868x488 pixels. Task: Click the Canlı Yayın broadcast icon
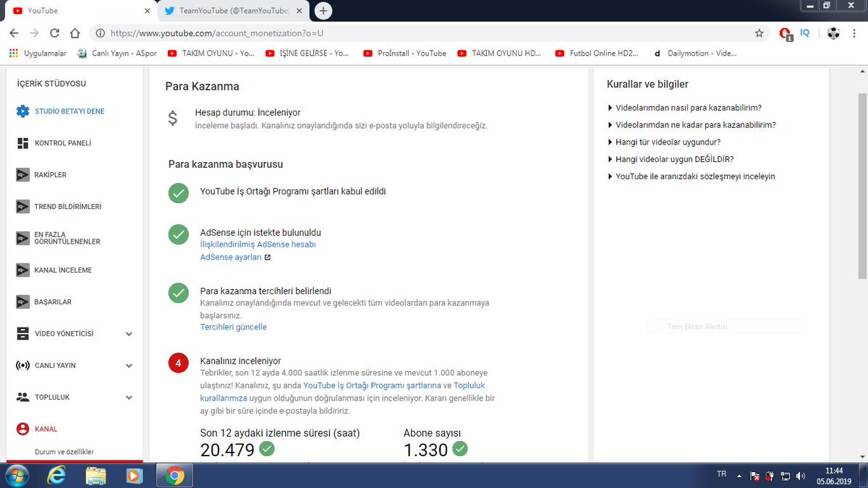click(22, 366)
